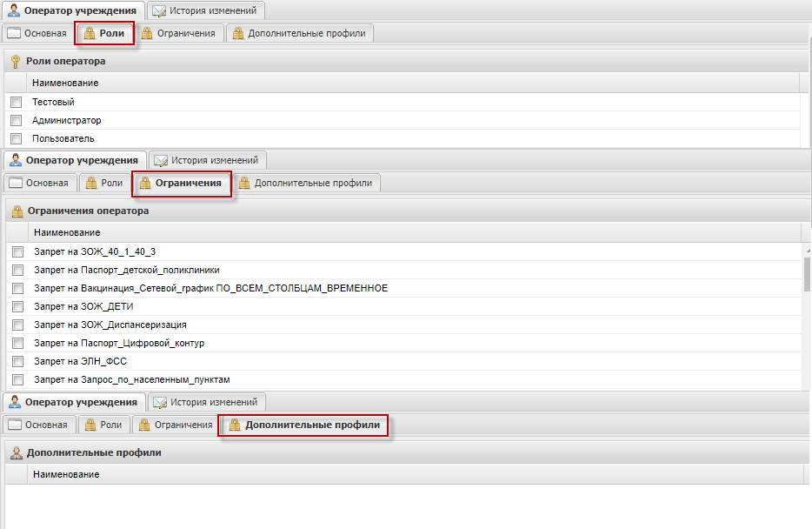Open Основная tab directly above Дополнительные профили panel
The image size is (812, 529).
37,425
